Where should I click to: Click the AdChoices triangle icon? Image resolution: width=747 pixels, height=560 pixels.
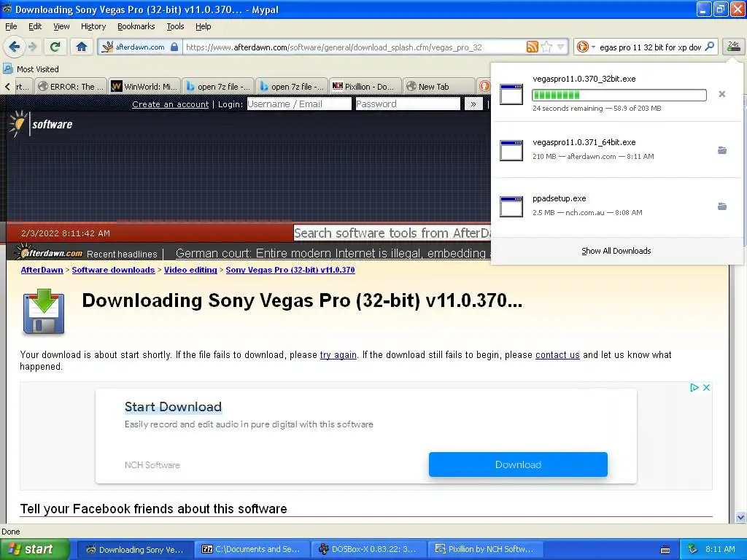[x=694, y=388]
